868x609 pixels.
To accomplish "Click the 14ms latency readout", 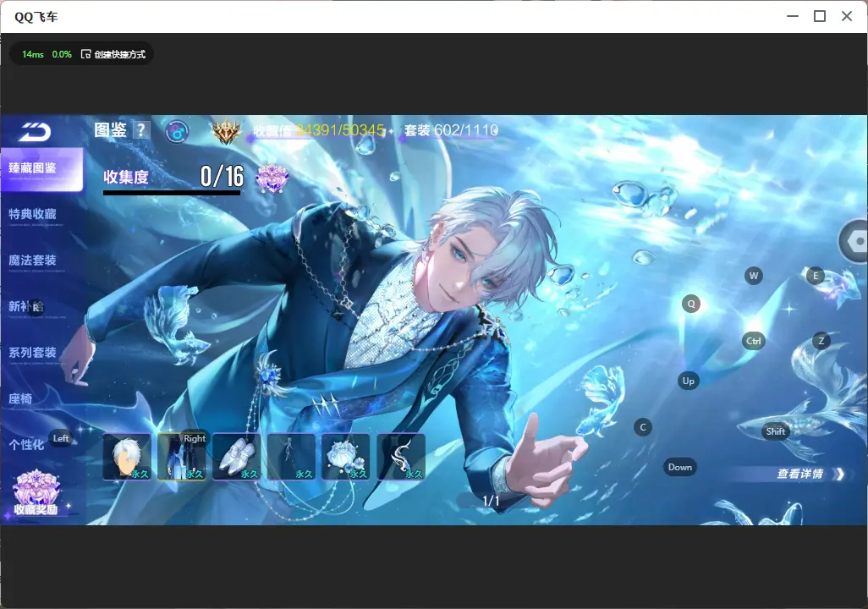I will 33,54.
